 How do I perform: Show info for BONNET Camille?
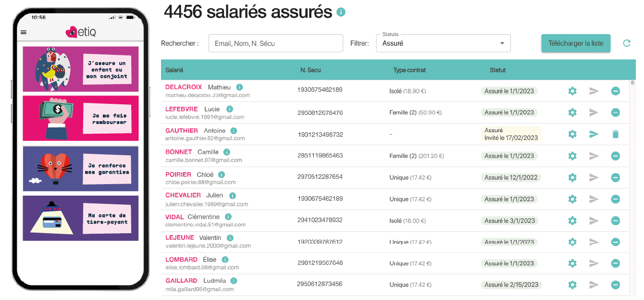pyautogui.click(x=227, y=152)
